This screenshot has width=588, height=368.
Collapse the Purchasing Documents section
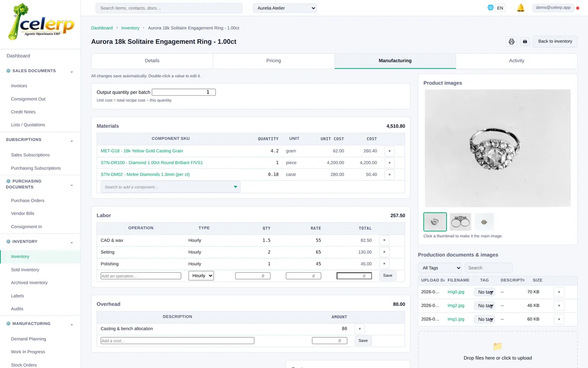coord(72,185)
